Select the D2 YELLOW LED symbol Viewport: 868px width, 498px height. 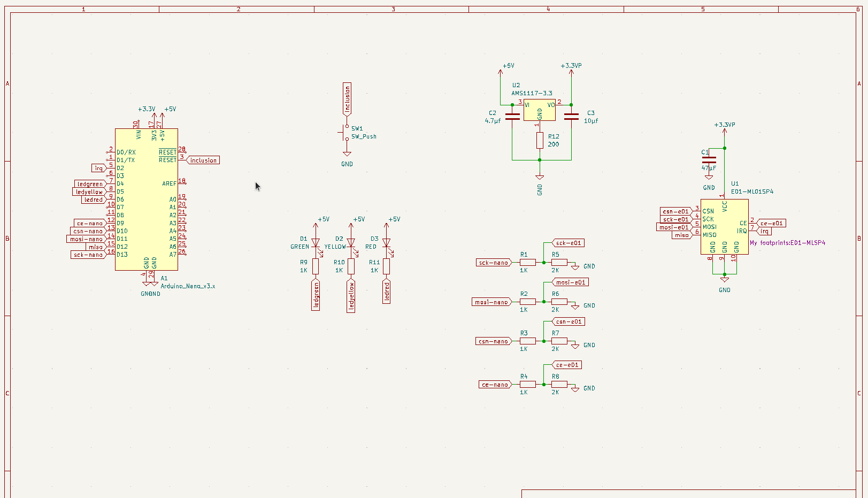351,243
